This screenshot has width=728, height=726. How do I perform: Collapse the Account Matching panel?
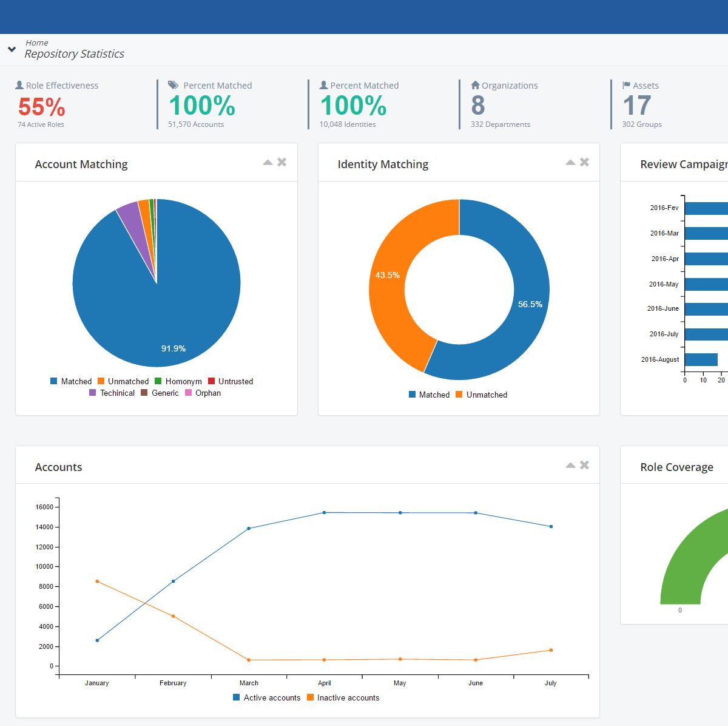[267, 162]
